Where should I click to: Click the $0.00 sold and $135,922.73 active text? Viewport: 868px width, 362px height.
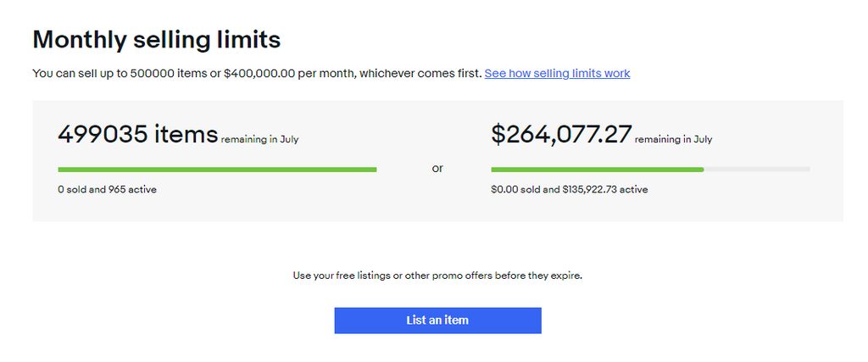pyautogui.click(x=570, y=190)
